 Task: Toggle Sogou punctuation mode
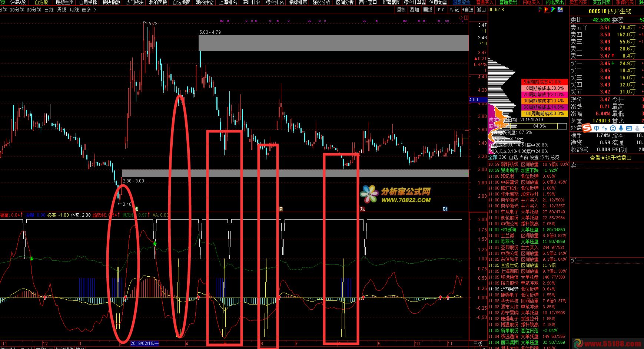point(604,128)
